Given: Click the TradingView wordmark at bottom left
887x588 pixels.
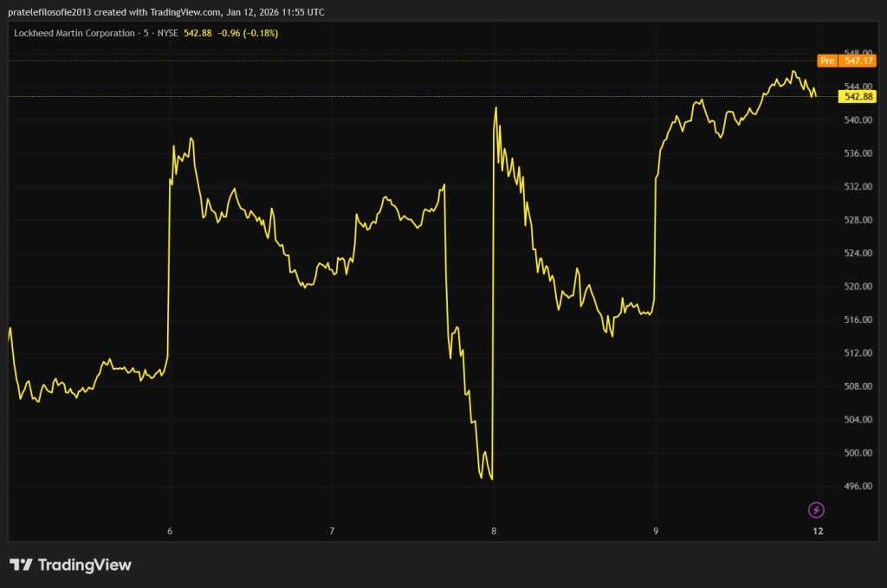Looking at the screenshot, I should pyautogui.click(x=84, y=565).
